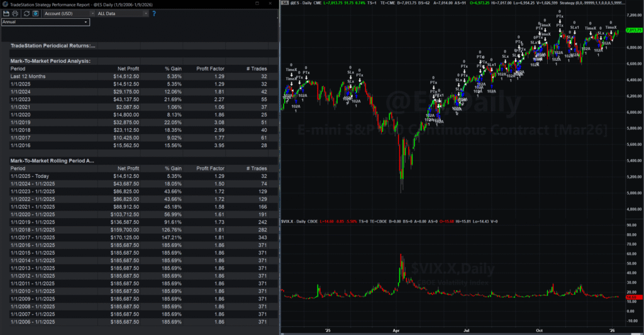Click the Print report icon
This screenshot has width=644, height=335.
click(15, 13)
